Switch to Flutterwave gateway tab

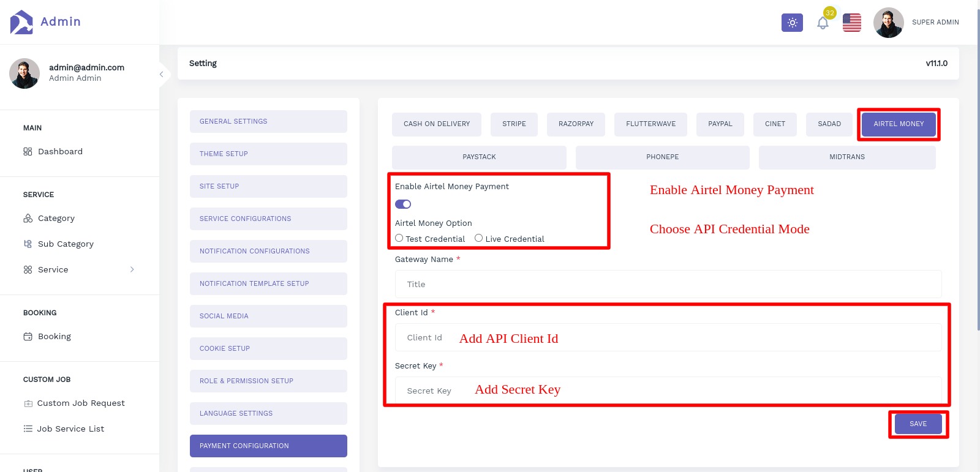(650, 124)
